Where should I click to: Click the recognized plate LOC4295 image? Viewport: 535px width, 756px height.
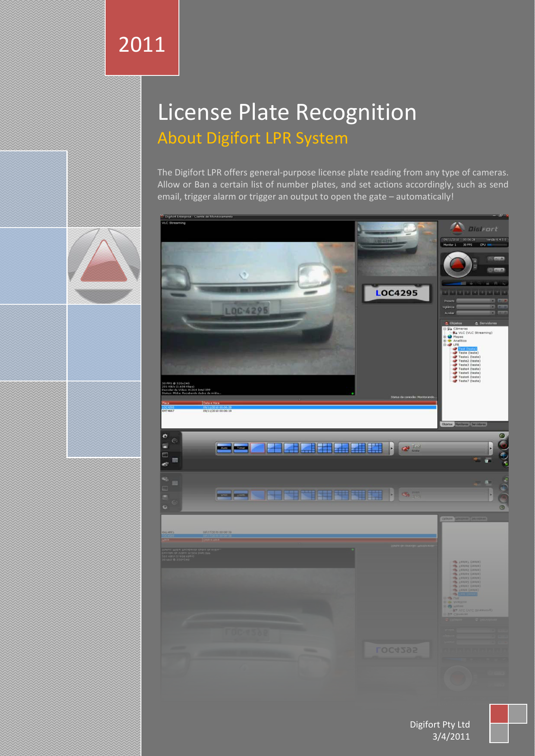pos(397,293)
